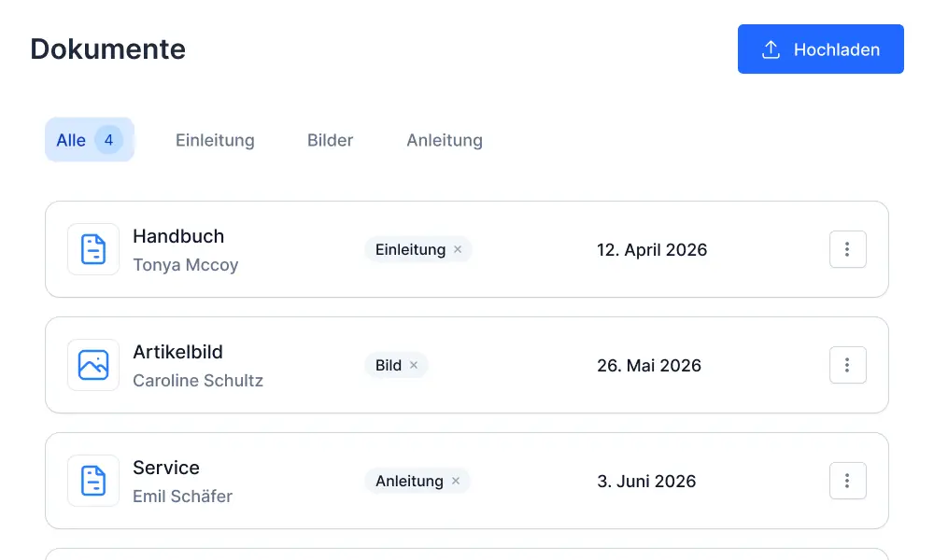Open the three-dot menu for Artikelbild
Image resolution: width=934 pixels, height=560 pixels.
pos(847,365)
